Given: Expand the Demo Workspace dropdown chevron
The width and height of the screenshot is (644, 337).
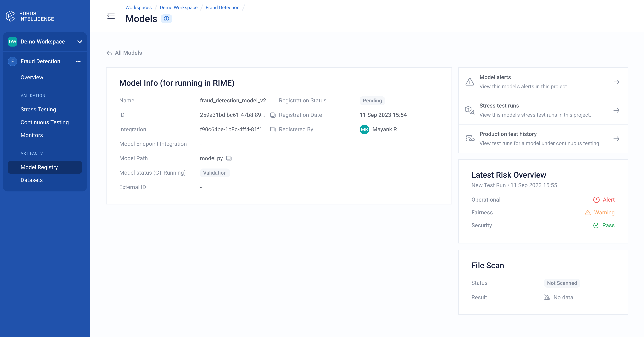Looking at the screenshot, I should [80, 42].
